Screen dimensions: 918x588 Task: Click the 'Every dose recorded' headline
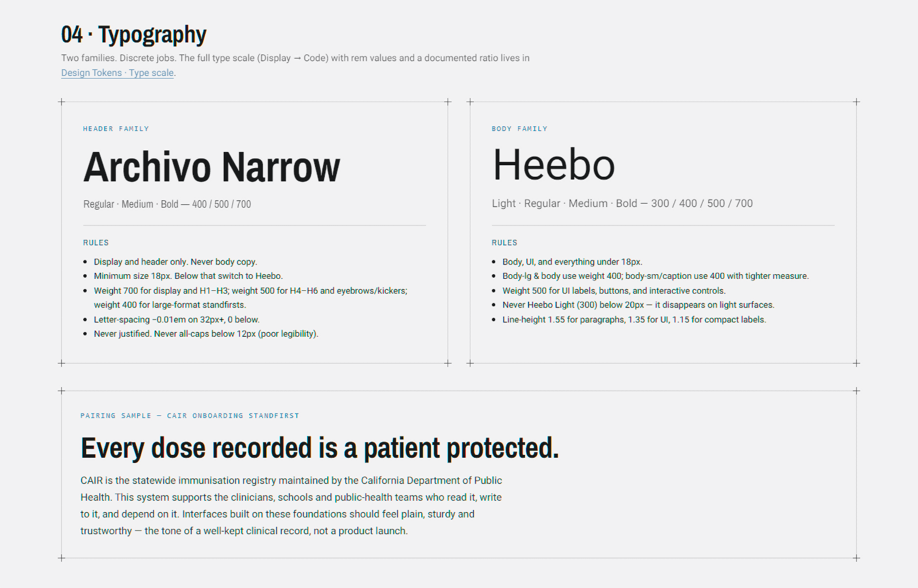(320, 448)
